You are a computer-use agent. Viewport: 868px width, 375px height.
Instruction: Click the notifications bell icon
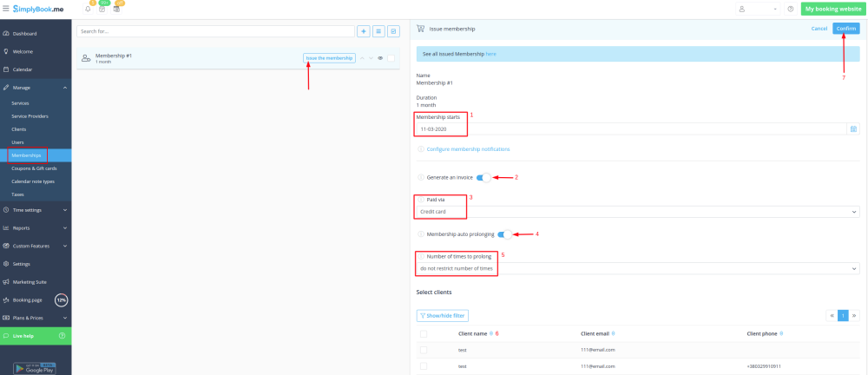pyautogui.click(x=88, y=9)
